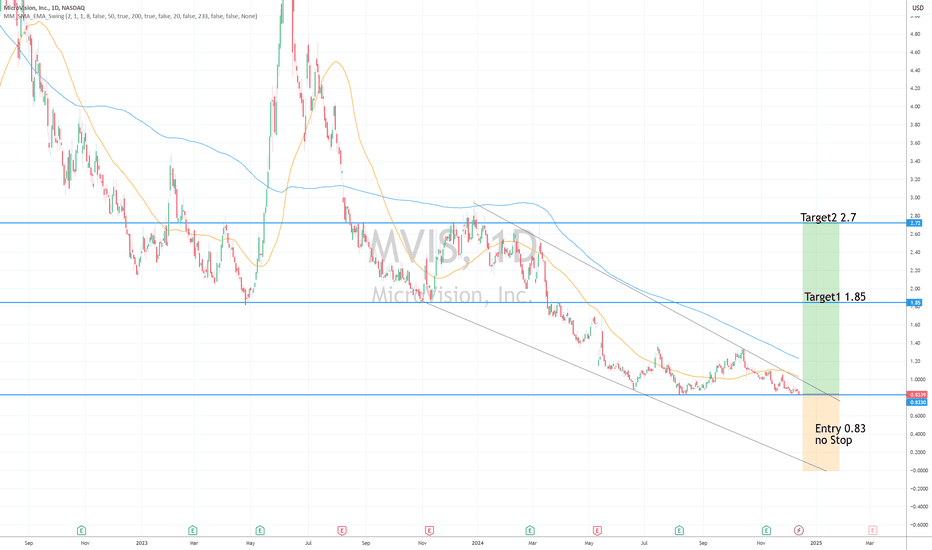Select the Target2 2.7 text label
The width and height of the screenshot is (932, 550).
click(828, 218)
